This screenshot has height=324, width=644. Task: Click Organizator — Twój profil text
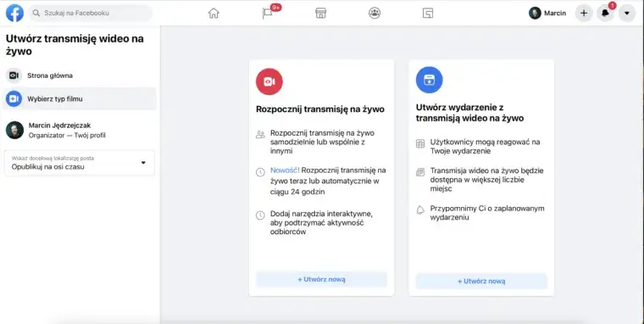[x=67, y=135]
